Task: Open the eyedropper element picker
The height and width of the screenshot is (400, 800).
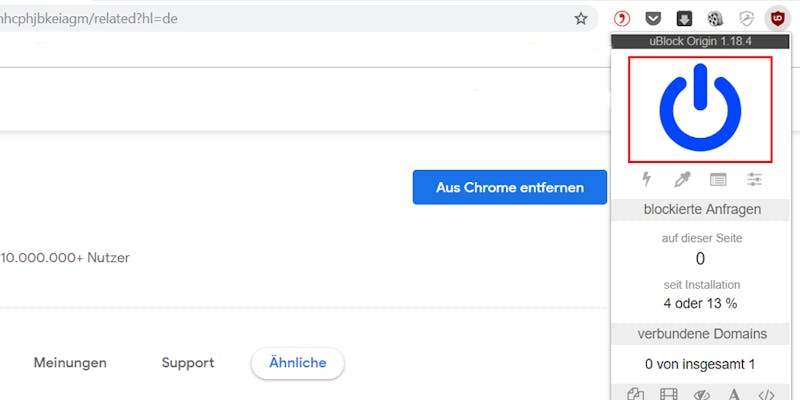Action: click(x=682, y=179)
